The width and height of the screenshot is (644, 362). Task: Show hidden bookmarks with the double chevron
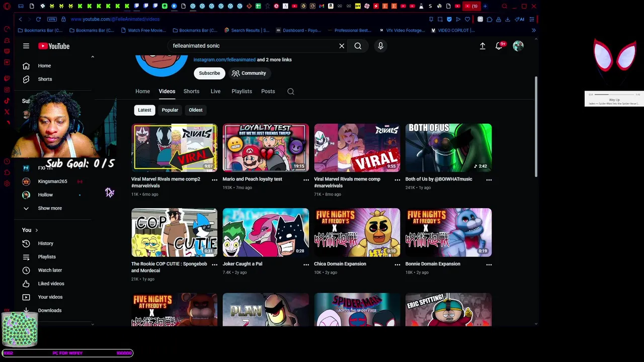533,30
